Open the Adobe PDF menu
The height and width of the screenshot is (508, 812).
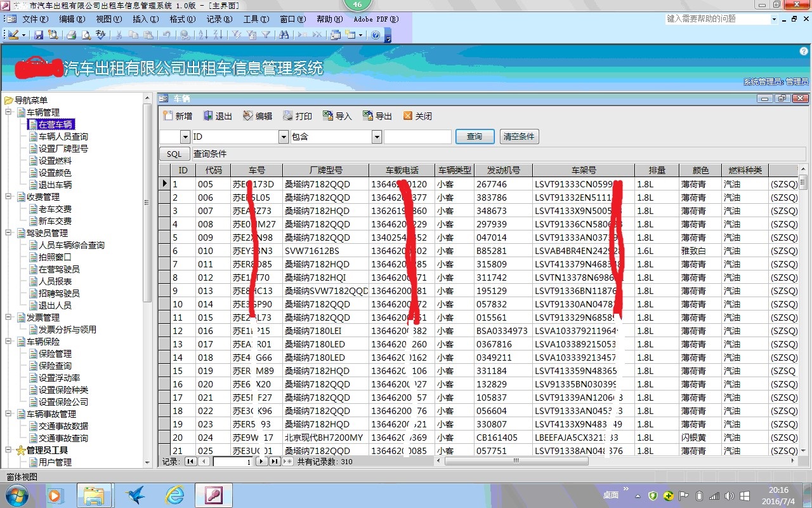[x=376, y=19]
